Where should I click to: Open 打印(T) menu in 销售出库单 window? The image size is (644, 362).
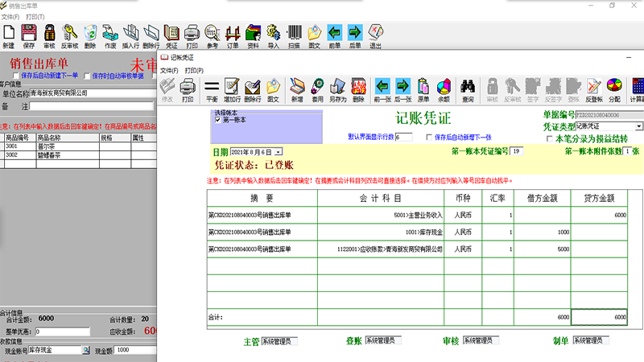[x=35, y=16]
